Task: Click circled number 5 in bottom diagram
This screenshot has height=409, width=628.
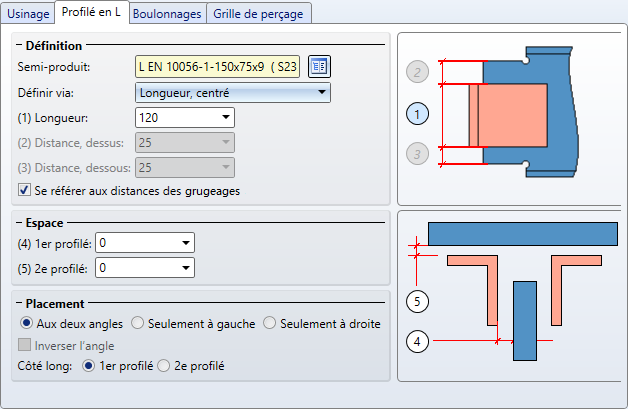Action: pos(418,300)
